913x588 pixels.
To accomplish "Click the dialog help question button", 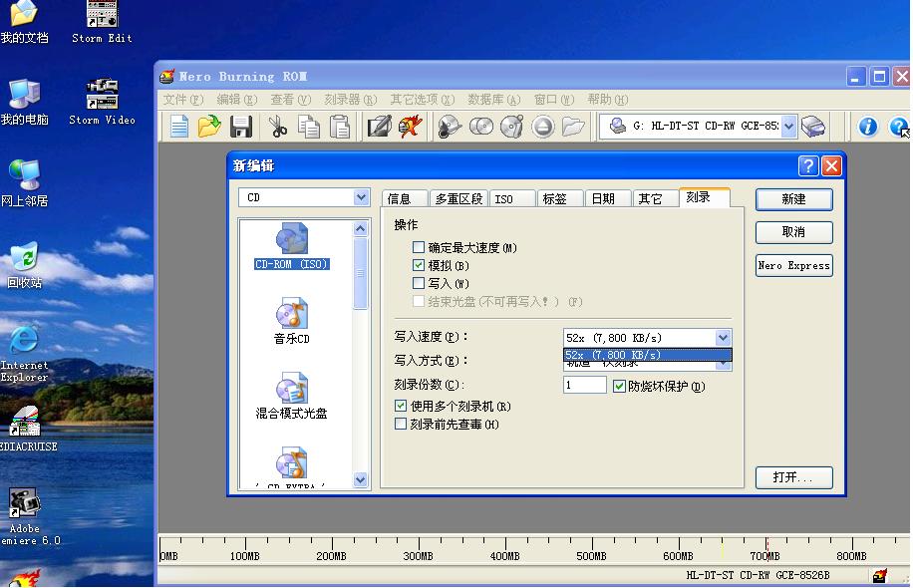I will coord(808,165).
